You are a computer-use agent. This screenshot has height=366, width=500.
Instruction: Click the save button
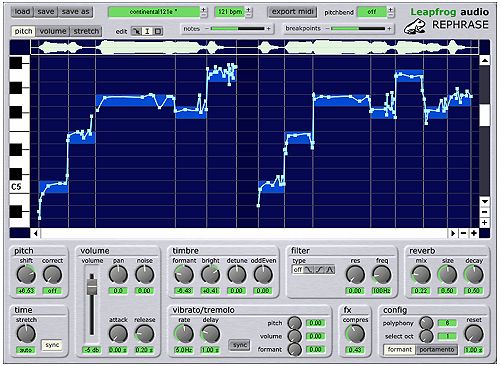46,12
